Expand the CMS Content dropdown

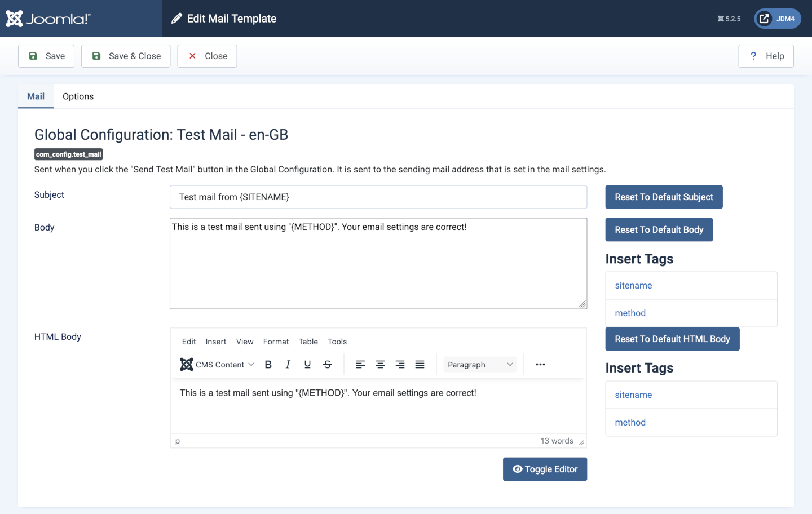[217, 365]
